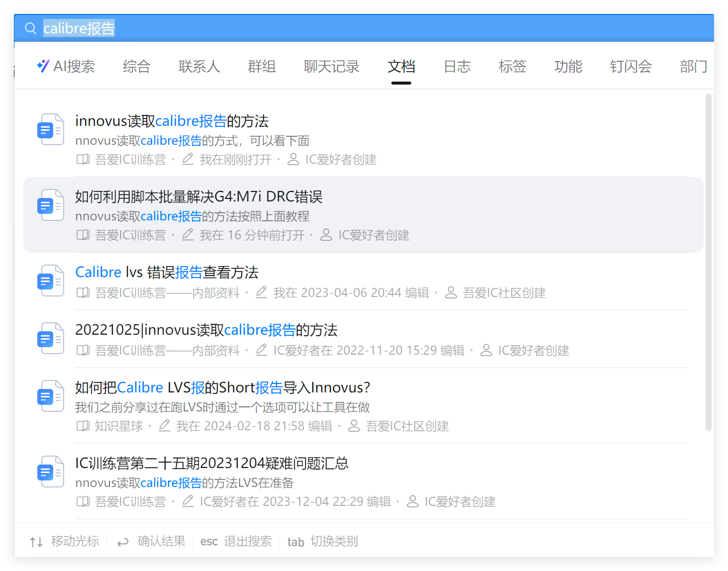Click book icon beside 知识星球
The image size is (728, 571).
pos(83,426)
